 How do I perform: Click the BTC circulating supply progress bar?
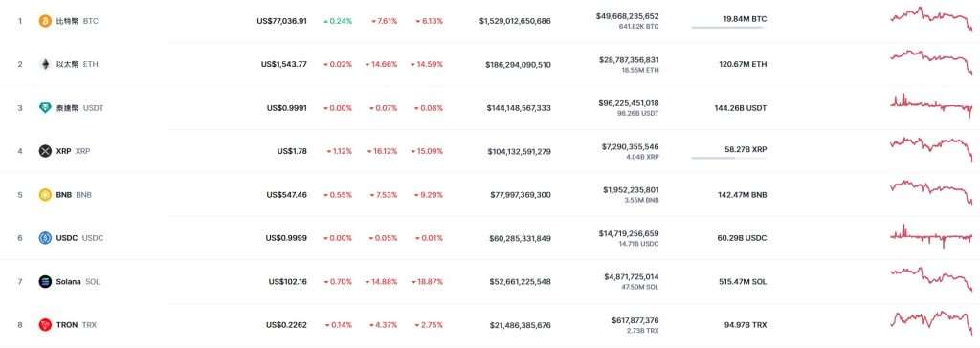728,28
